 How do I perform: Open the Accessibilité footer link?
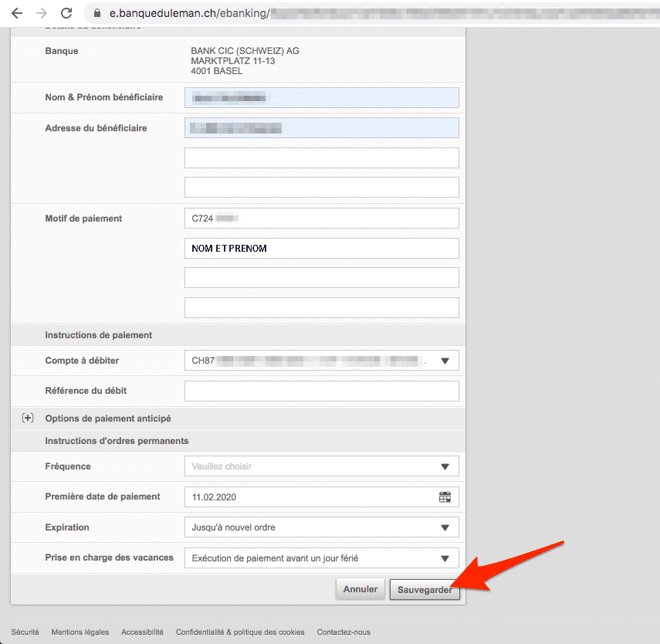click(x=142, y=632)
